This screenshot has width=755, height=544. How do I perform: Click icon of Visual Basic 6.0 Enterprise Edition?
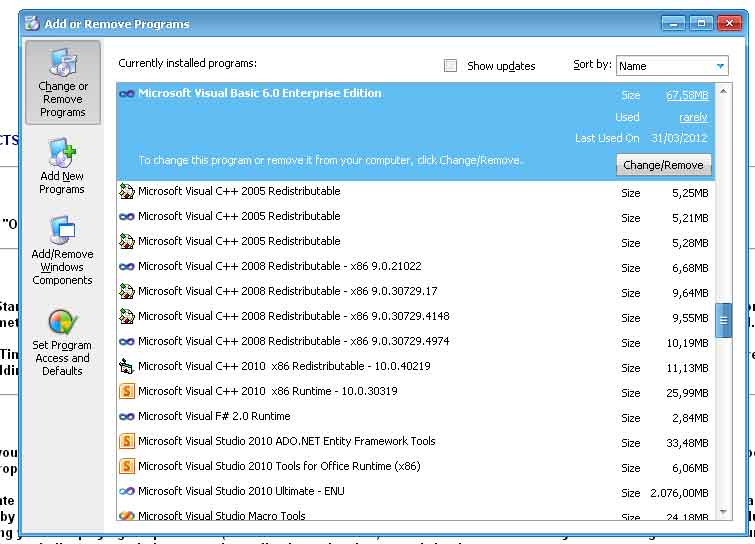(127, 94)
